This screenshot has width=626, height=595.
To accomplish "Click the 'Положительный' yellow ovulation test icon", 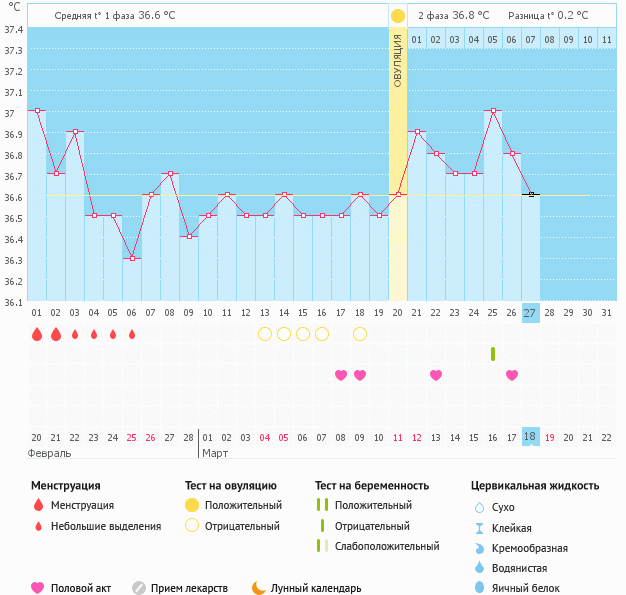I will click(x=192, y=506).
